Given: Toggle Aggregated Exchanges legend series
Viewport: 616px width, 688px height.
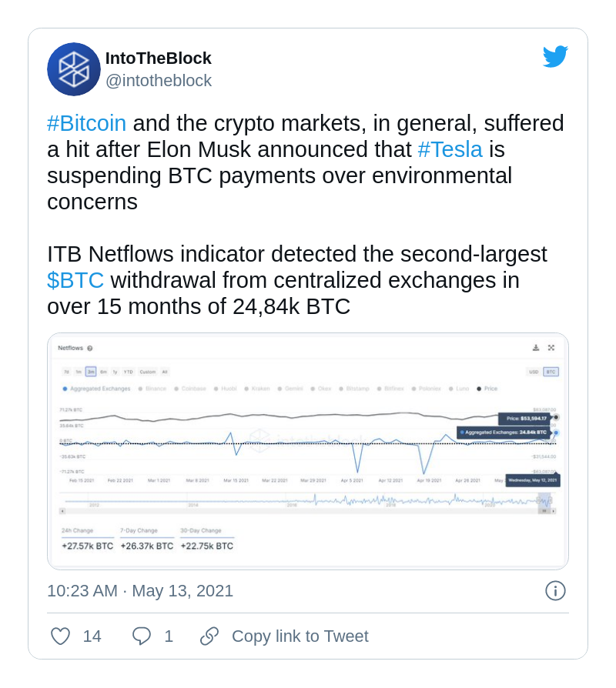Looking at the screenshot, I should click(96, 389).
